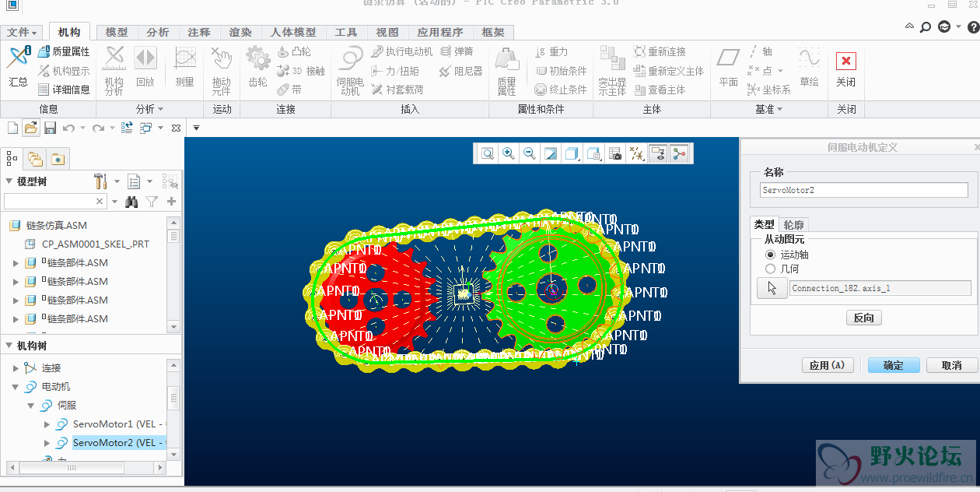
Task: Open the 测量 measures tool
Action: coord(184,67)
